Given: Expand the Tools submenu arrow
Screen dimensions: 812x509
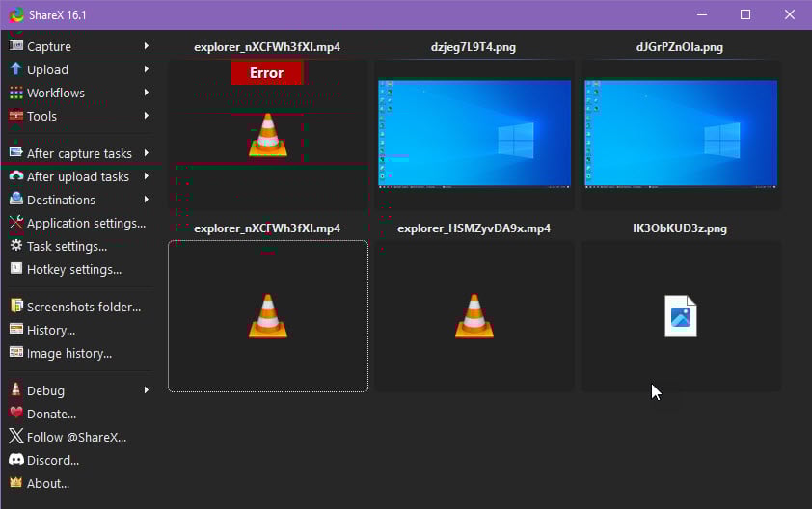Looking at the screenshot, I should 147,116.
